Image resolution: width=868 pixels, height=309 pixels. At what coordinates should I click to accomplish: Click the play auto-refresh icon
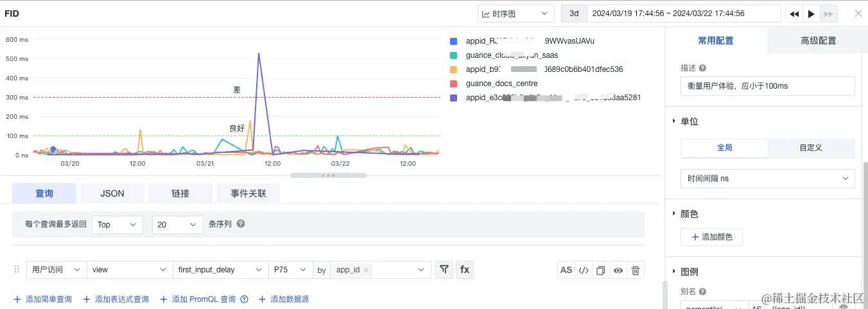click(812, 13)
